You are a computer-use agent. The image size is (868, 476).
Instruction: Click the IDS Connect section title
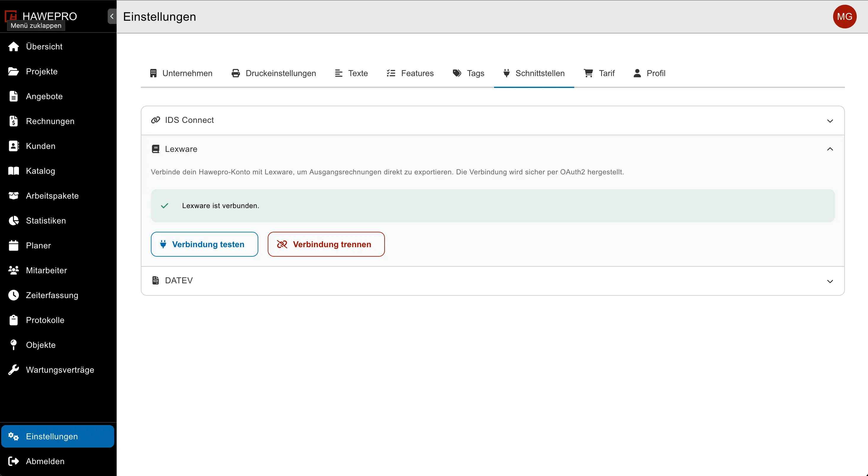tap(189, 120)
